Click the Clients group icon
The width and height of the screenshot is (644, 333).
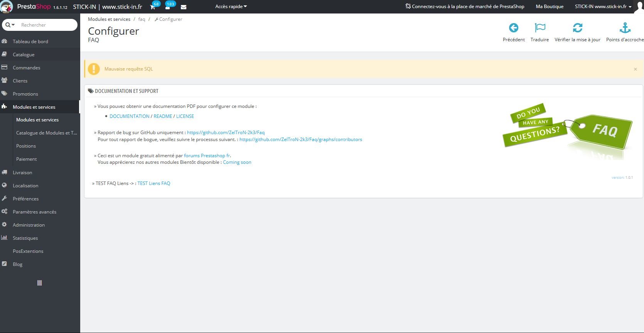5,81
